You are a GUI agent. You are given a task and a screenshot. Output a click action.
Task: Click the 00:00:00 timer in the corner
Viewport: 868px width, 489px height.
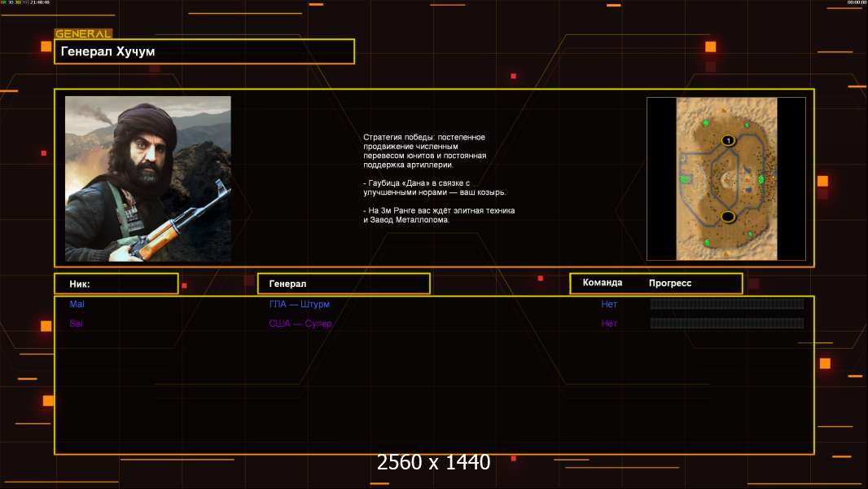(x=857, y=2)
